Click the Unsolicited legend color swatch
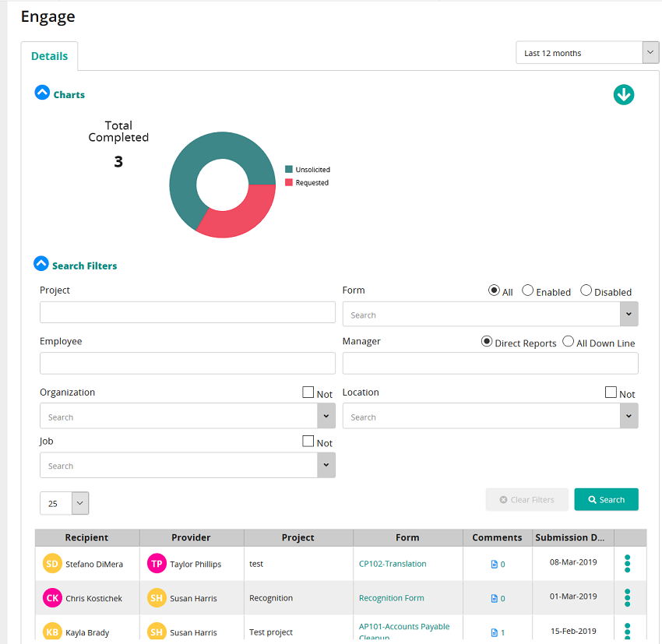Screen dimensions: 662x644 [x=289, y=169]
